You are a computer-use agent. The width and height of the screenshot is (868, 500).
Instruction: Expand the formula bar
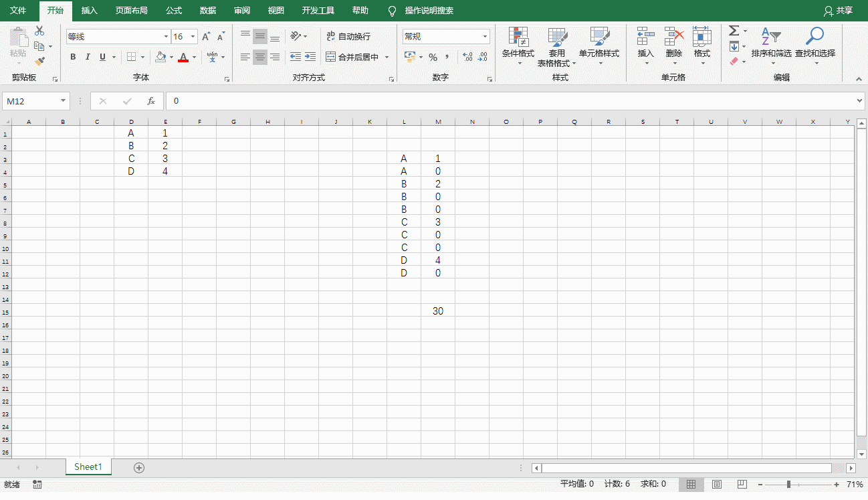(x=860, y=101)
